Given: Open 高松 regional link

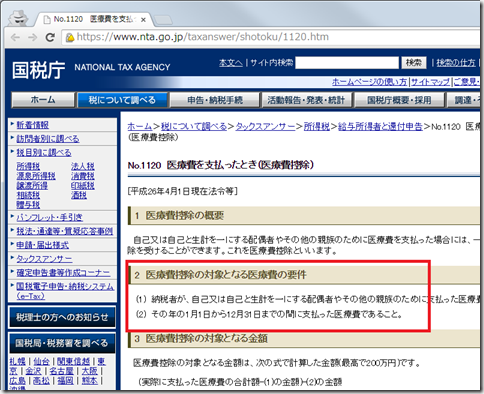Looking at the screenshot, I should [41, 380].
